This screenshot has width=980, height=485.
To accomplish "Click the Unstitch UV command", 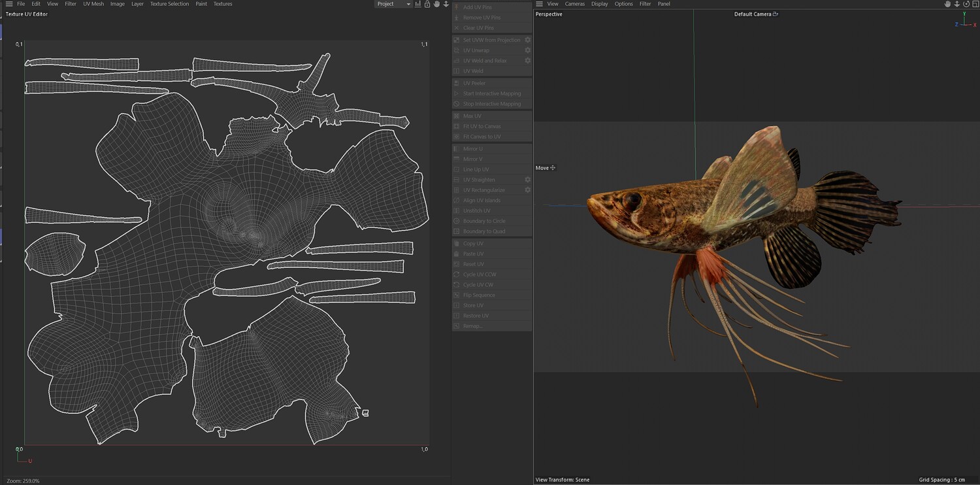I will click(492, 210).
